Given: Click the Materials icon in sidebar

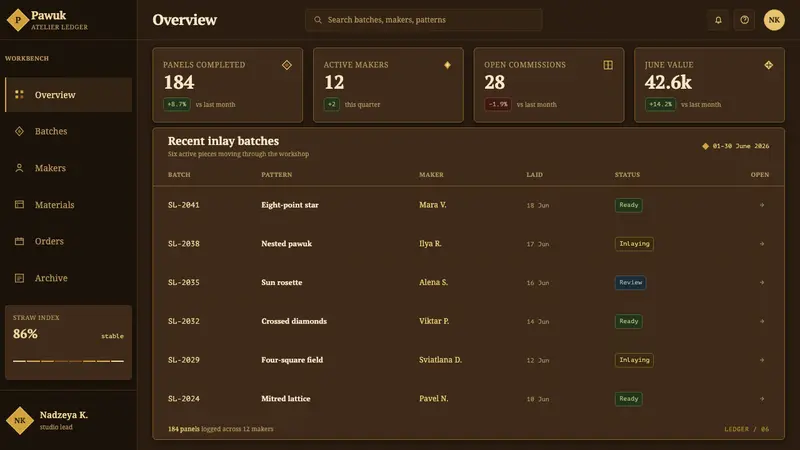Looking at the screenshot, I should (19, 205).
